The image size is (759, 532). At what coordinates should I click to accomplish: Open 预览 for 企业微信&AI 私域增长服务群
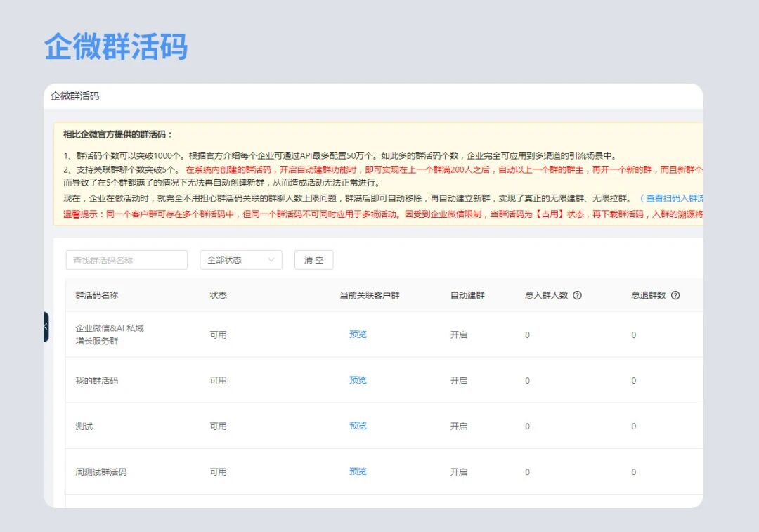[x=358, y=335]
